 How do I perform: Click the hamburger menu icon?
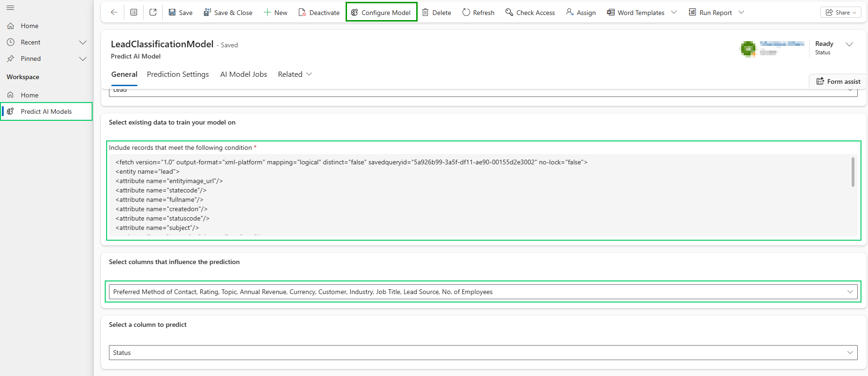click(x=10, y=8)
